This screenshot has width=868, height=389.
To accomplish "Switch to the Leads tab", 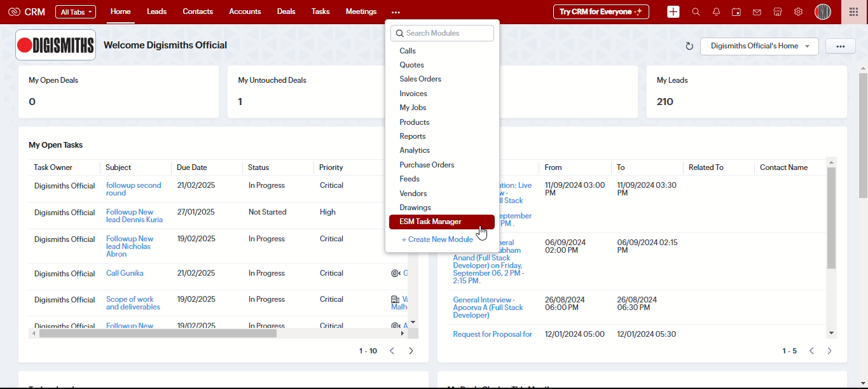I will coord(156,11).
